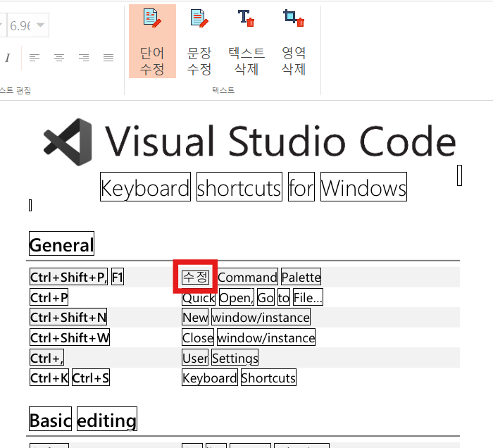Select the word "Close"

pyautogui.click(x=198, y=337)
